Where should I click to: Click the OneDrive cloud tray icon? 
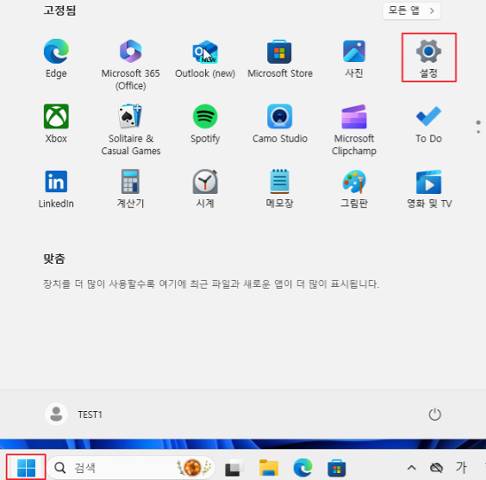(x=436, y=468)
